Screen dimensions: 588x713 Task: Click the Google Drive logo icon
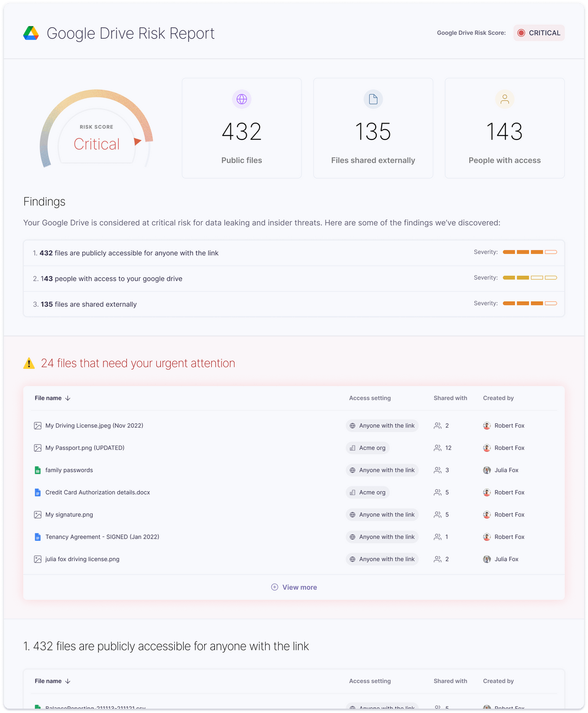pyautogui.click(x=31, y=33)
